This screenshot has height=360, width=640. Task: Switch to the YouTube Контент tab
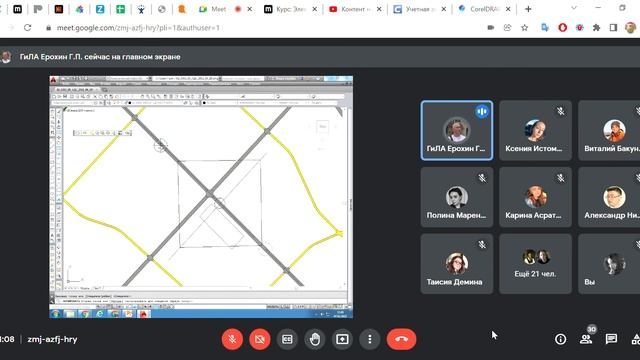(356, 9)
